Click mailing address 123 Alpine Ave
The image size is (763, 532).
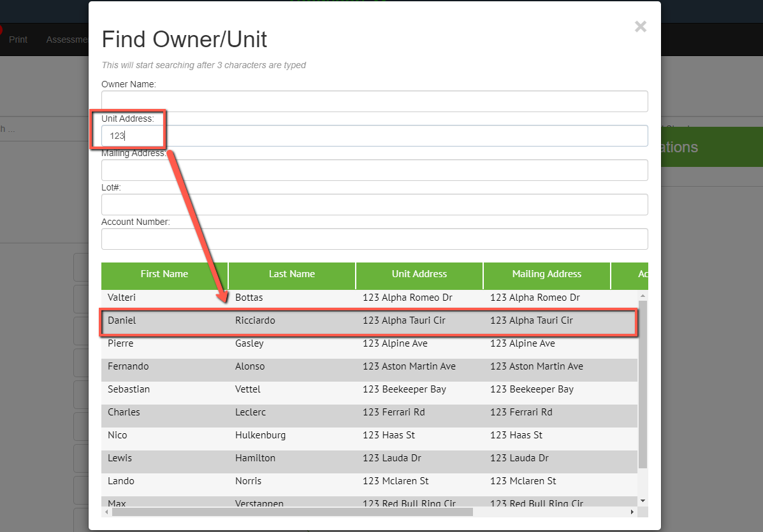point(523,343)
